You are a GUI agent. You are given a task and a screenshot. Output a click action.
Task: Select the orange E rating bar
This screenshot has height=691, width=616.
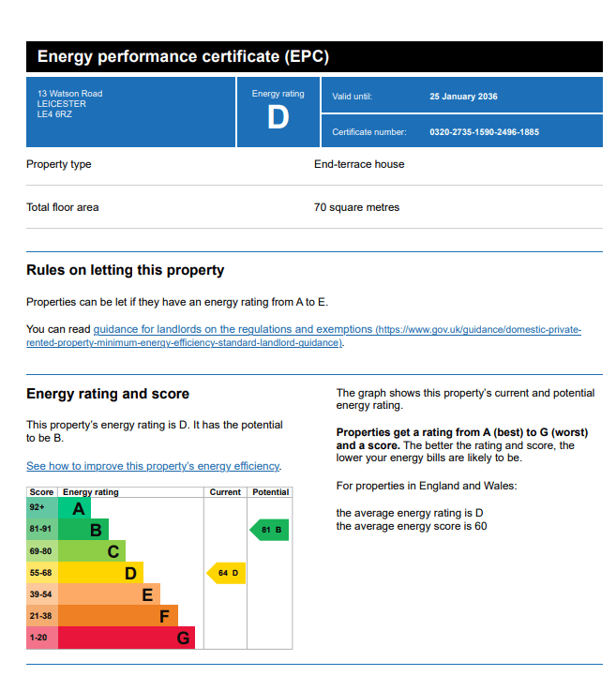[x=109, y=594]
